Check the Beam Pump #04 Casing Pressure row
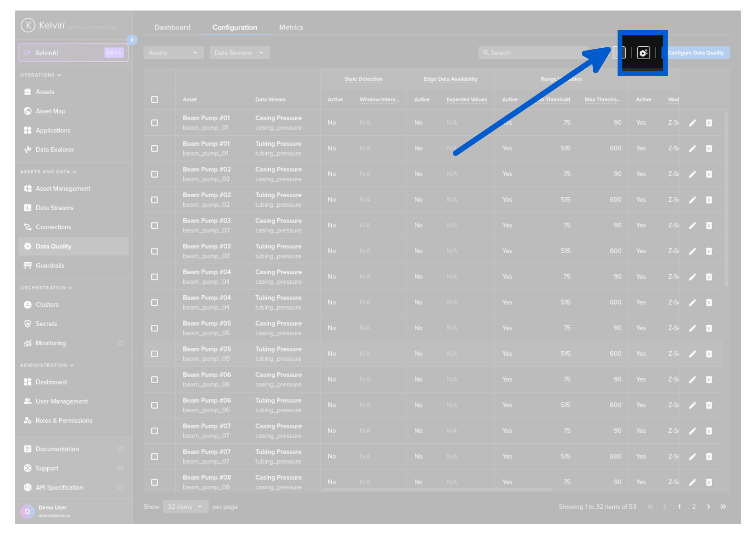756x535 pixels. (155, 277)
